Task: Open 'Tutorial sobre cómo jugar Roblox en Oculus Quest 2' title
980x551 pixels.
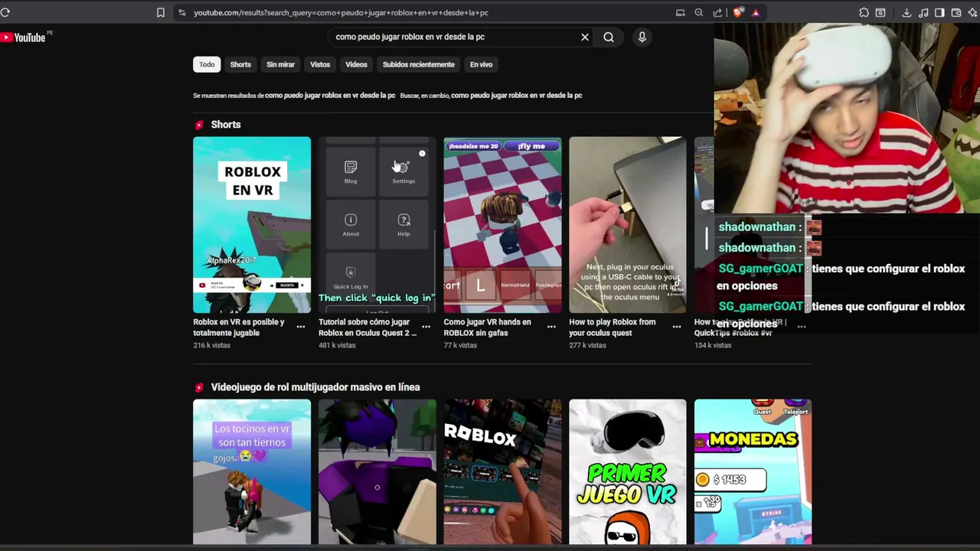Action: (x=367, y=328)
